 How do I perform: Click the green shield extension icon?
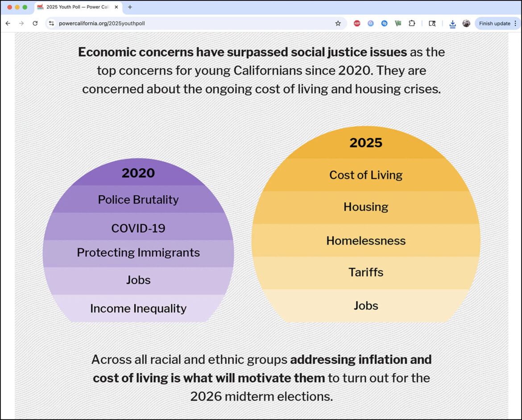coord(398,23)
